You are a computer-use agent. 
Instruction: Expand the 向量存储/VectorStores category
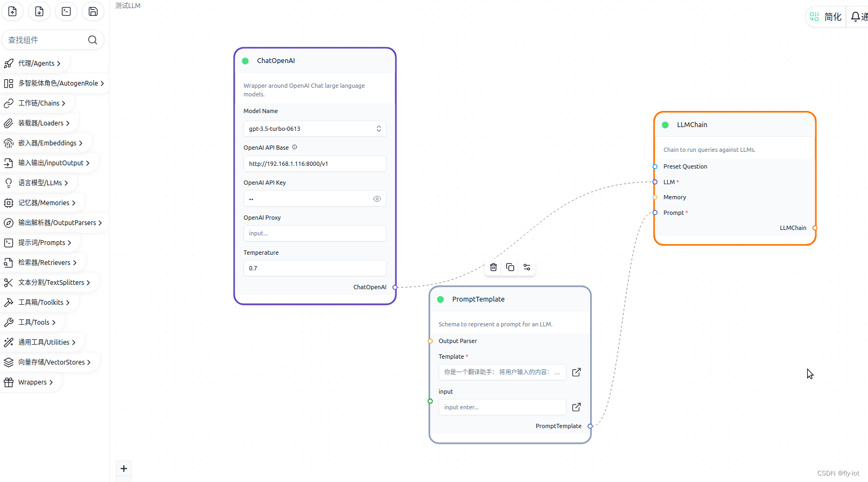coord(49,362)
